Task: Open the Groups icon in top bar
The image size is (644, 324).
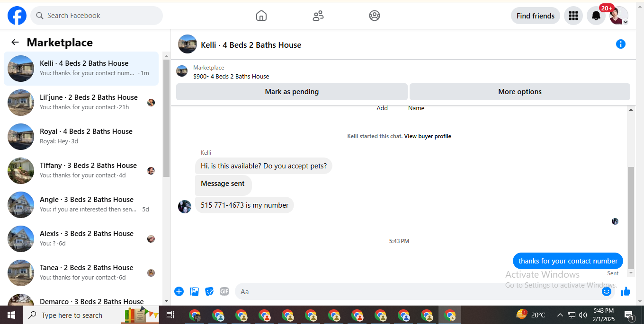Action: 375,16
